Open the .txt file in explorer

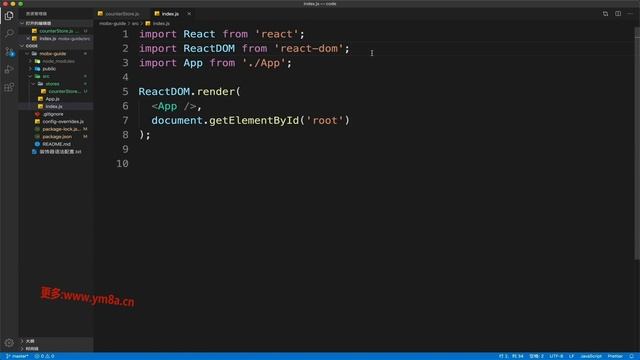tap(60, 152)
